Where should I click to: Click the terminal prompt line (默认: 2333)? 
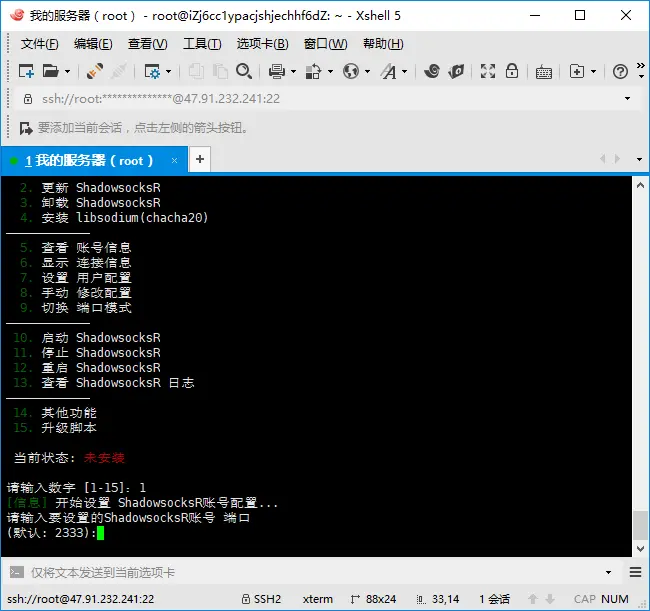point(55,533)
